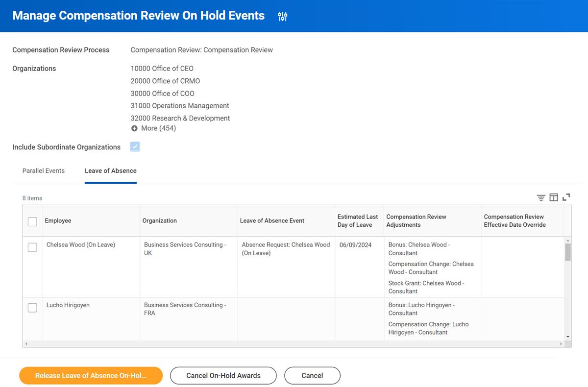Click the table scroll up arrow

click(568, 241)
